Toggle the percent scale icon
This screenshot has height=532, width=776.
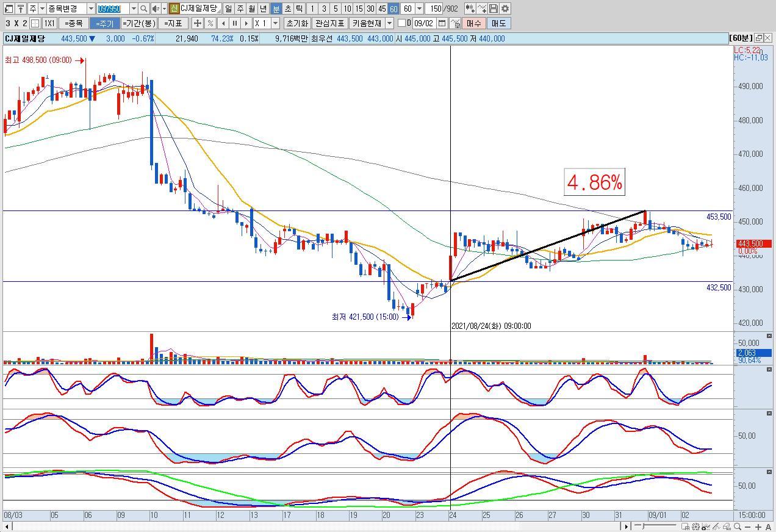pyautogui.click(x=210, y=23)
